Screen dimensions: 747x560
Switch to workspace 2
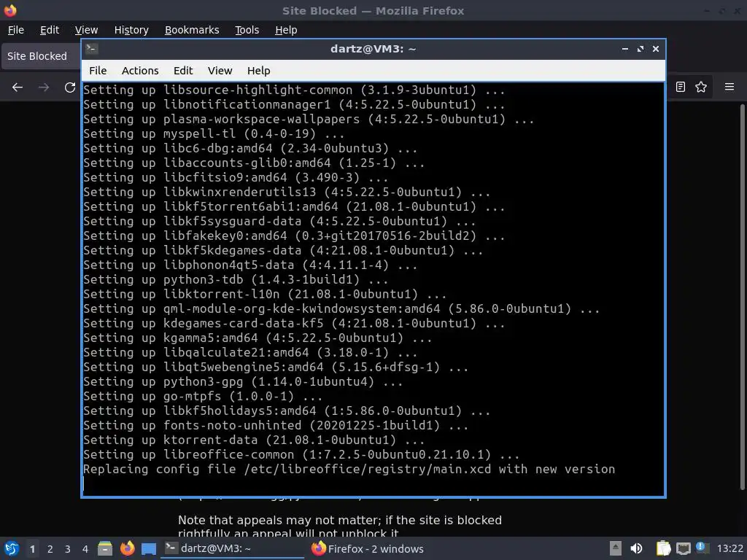pos(50,549)
